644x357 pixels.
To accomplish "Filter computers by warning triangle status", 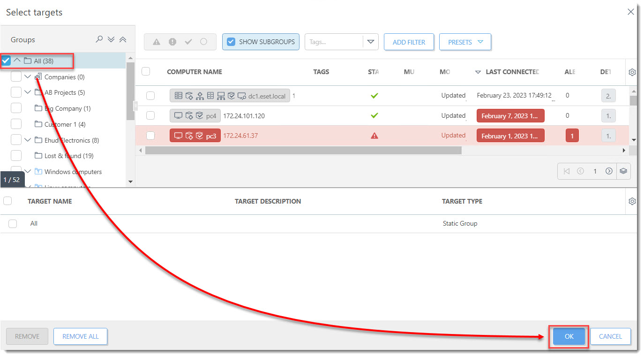I will click(157, 42).
